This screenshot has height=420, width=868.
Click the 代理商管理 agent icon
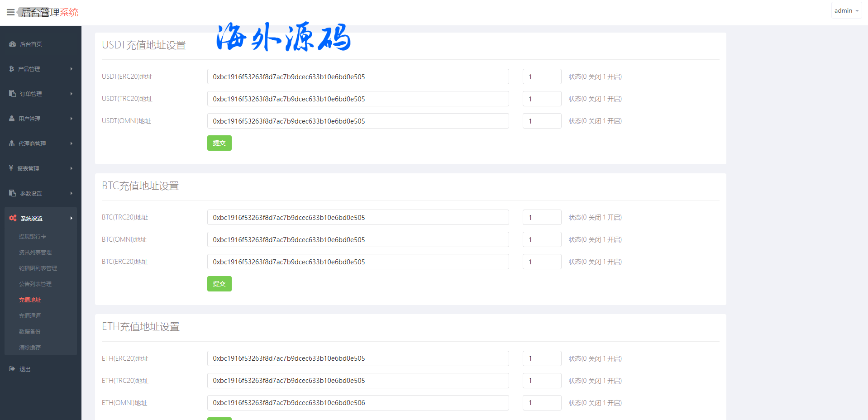(12, 143)
